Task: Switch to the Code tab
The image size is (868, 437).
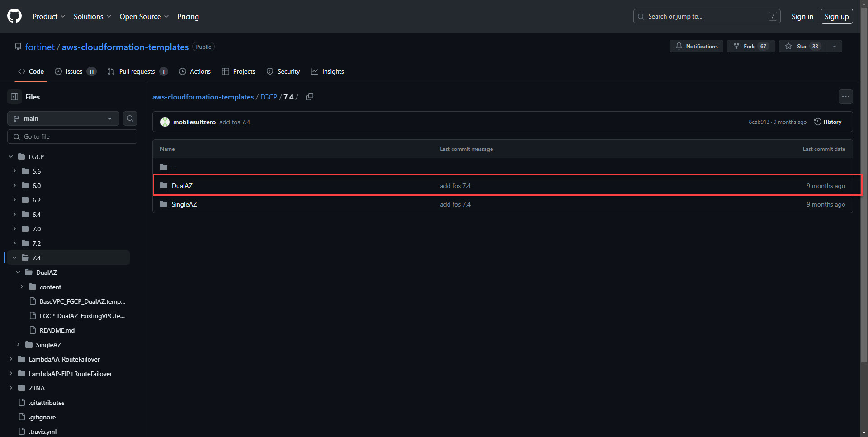Action: pos(31,71)
